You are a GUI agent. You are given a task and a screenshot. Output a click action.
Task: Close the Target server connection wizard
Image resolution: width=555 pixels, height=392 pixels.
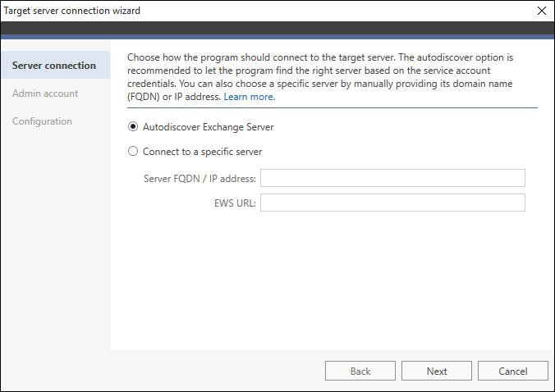coord(542,11)
